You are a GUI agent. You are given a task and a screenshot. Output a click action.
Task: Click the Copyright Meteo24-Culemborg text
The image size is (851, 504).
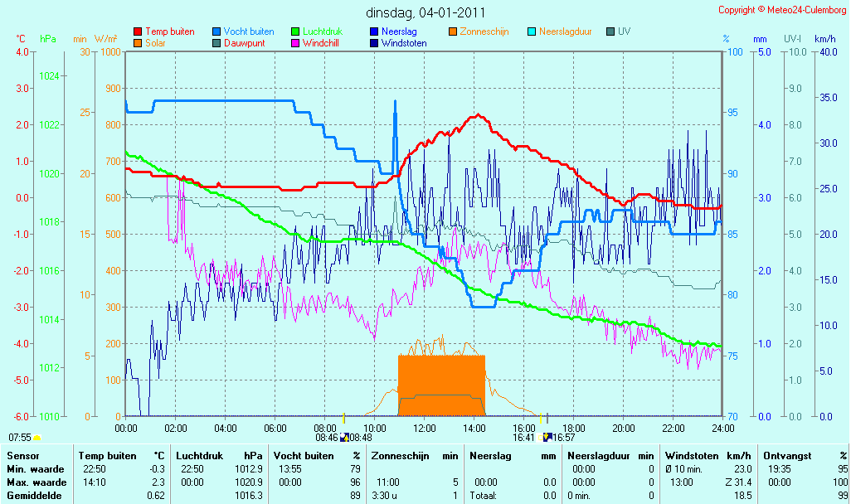(x=782, y=10)
